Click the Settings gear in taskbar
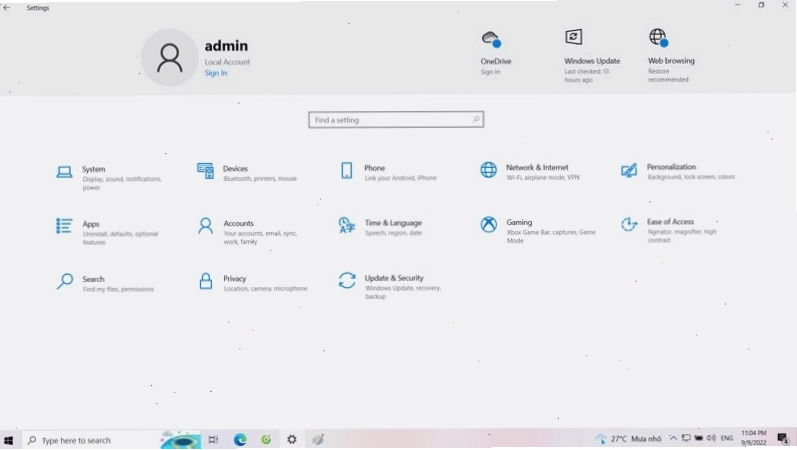The height and width of the screenshot is (450, 797). click(x=292, y=439)
